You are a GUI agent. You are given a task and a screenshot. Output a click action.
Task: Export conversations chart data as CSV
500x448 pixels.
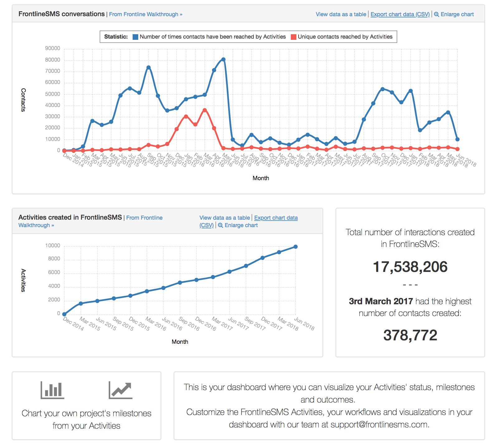[400, 14]
